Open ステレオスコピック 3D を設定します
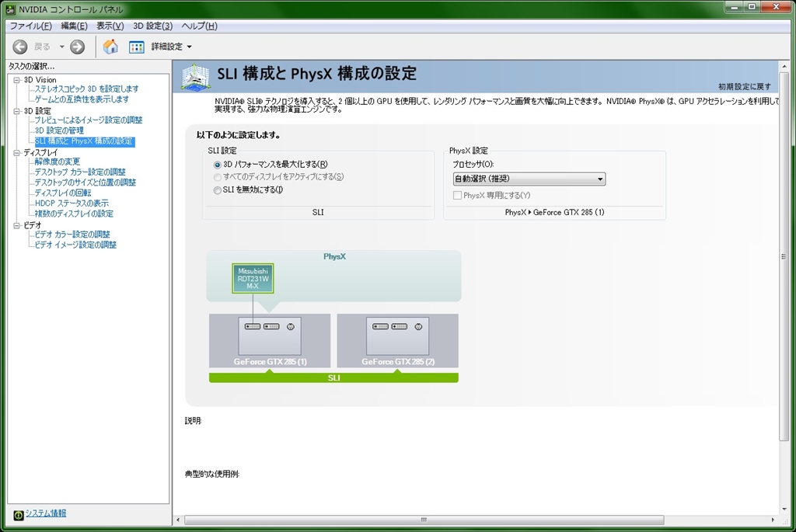796x532 pixels. [x=86, y=89]
